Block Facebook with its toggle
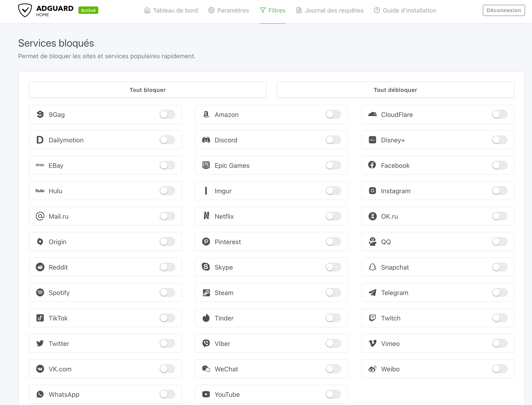Image resolution: width=532 pixels, height=405 pixels. click(500, 165)
